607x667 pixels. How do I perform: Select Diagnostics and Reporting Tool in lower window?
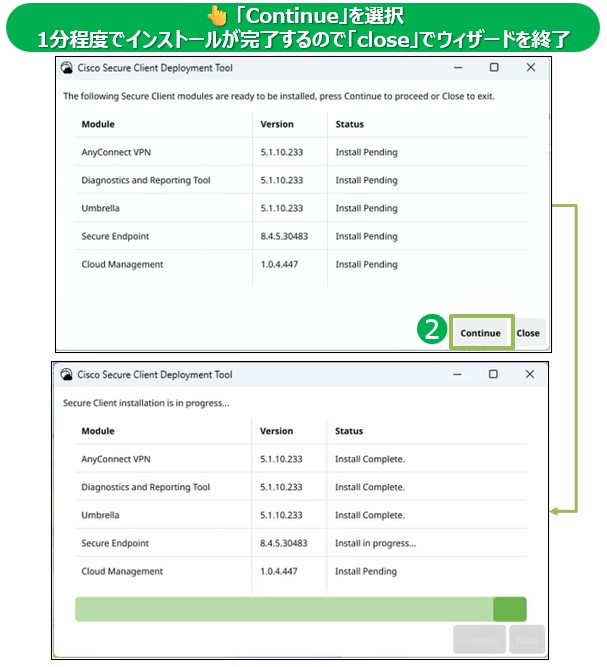click(301, 487)
